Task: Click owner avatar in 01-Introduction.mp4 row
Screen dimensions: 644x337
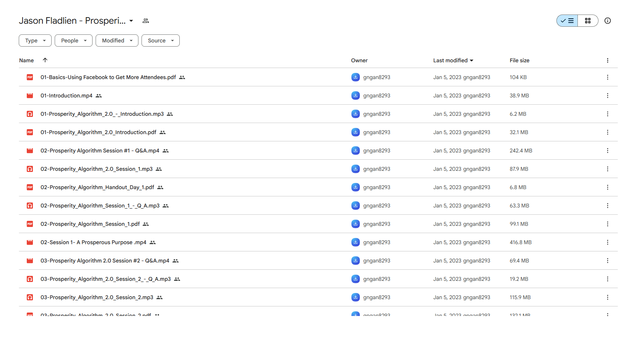Action: coord(356,96)
